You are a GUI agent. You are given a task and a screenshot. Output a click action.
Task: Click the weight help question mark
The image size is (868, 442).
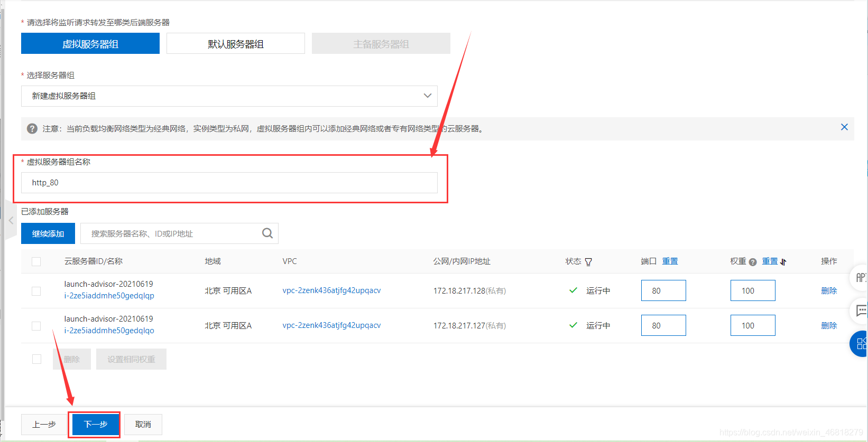[x=753, y=262]
